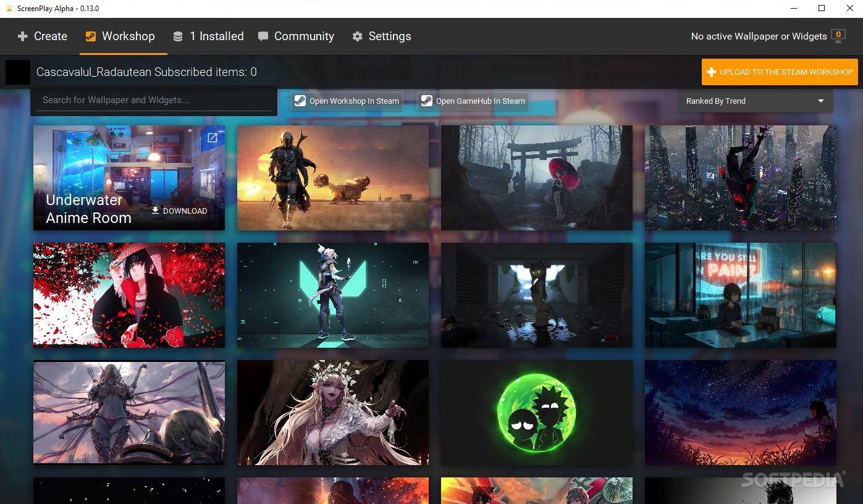Select the black and white wallpaper in bottom row
The image size is (863, 504).
coord(741,490)
